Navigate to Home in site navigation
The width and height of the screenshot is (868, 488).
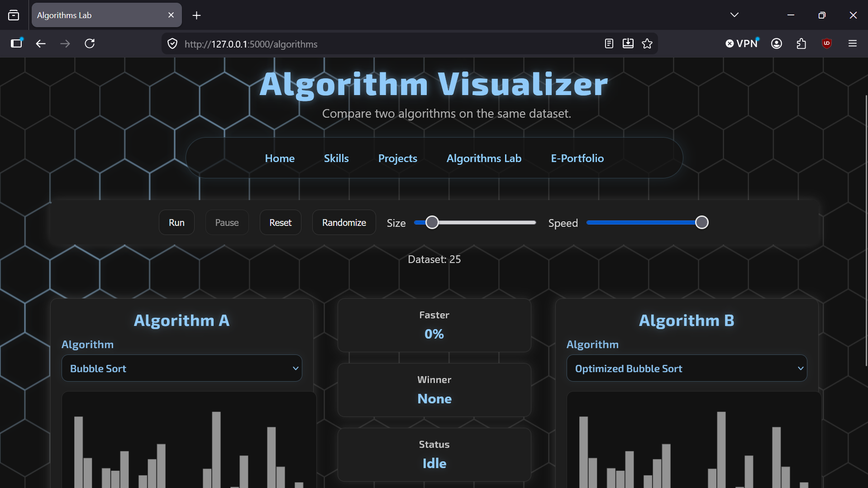[x=280, y=158]
